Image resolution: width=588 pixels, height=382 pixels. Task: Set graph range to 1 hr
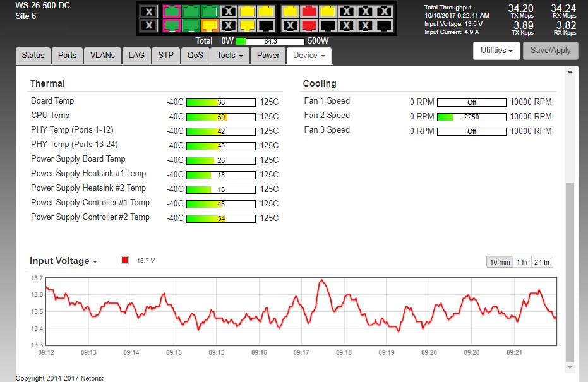pos(522,262)
